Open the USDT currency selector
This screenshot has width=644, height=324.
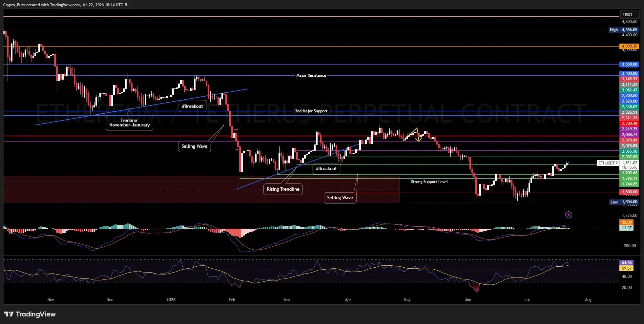click(x=630, y=15)
